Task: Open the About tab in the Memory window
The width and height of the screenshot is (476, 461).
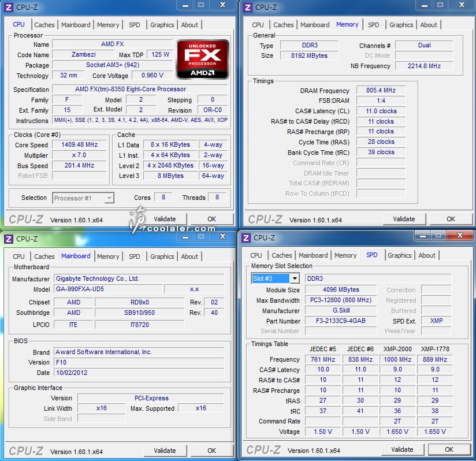Action: [x=429, y=25]
